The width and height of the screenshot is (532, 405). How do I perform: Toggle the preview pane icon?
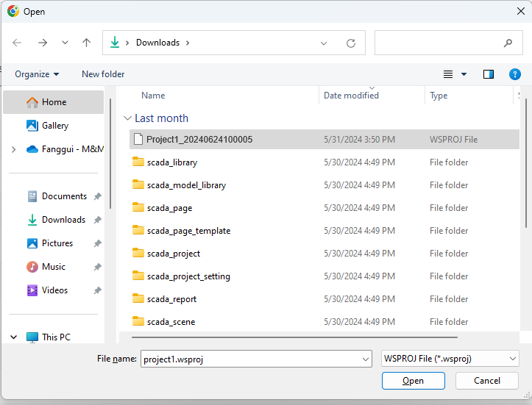click(488, 74)
